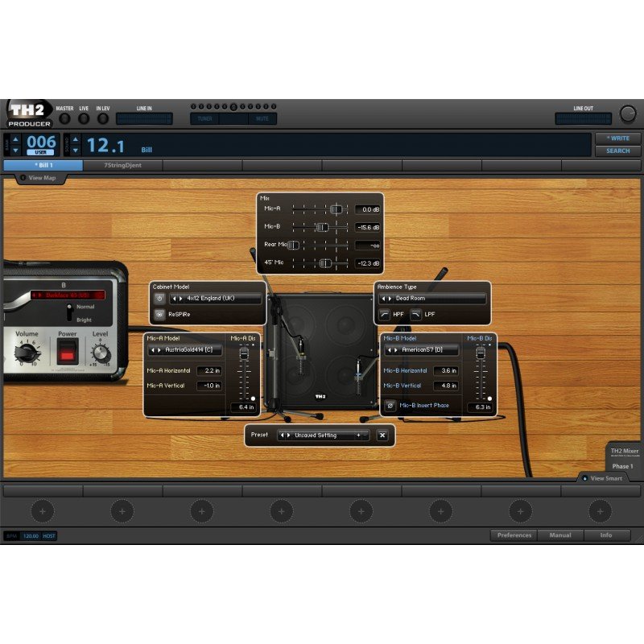Viewport: 644px width, 644px height.
Task: Click the Mic-B level value -15.6 dB
Action: coord(368,227)
